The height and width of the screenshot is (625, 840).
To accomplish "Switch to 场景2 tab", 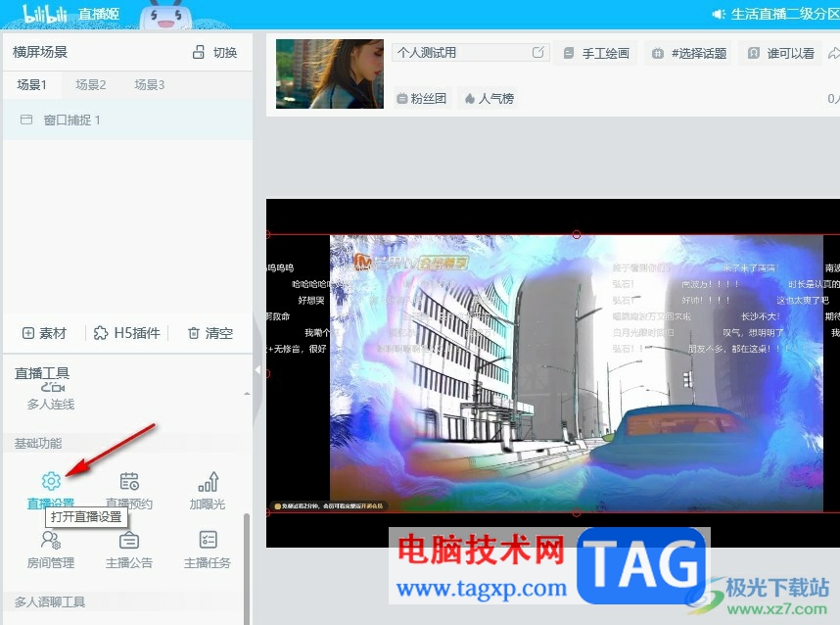I will coord(90,84).
